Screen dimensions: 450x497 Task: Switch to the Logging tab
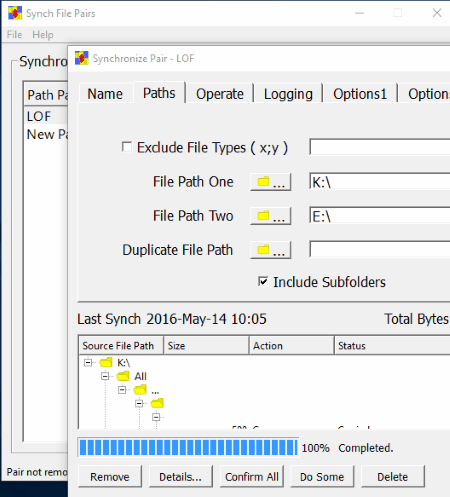[x=288, y=94]
